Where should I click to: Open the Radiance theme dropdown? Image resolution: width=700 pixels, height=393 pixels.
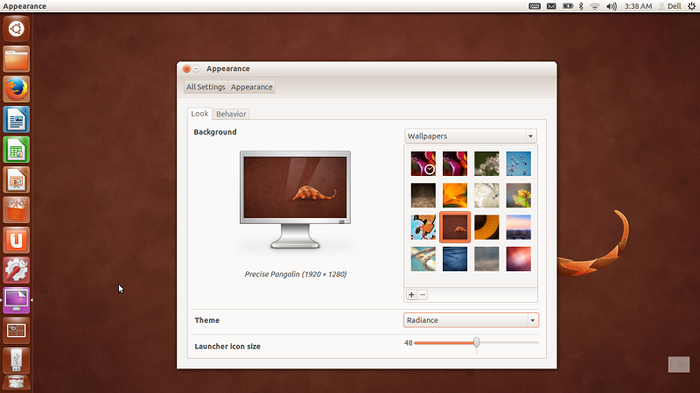pyautogui.click(x=471, y=320)
